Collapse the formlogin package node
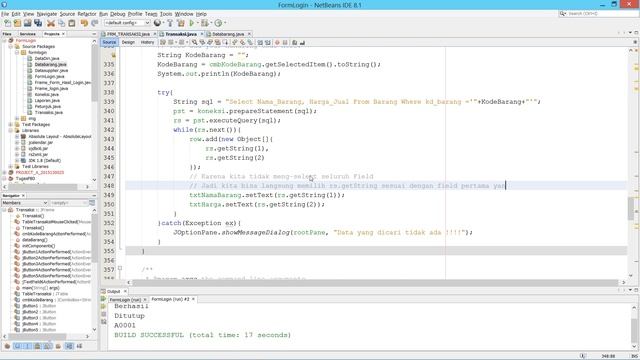 coord(17,53)
